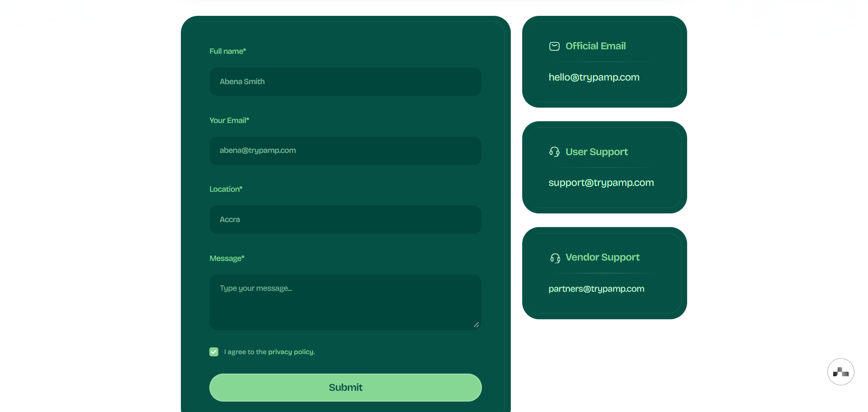
Task: Focus the Full name input field
Action: point(345,82)
